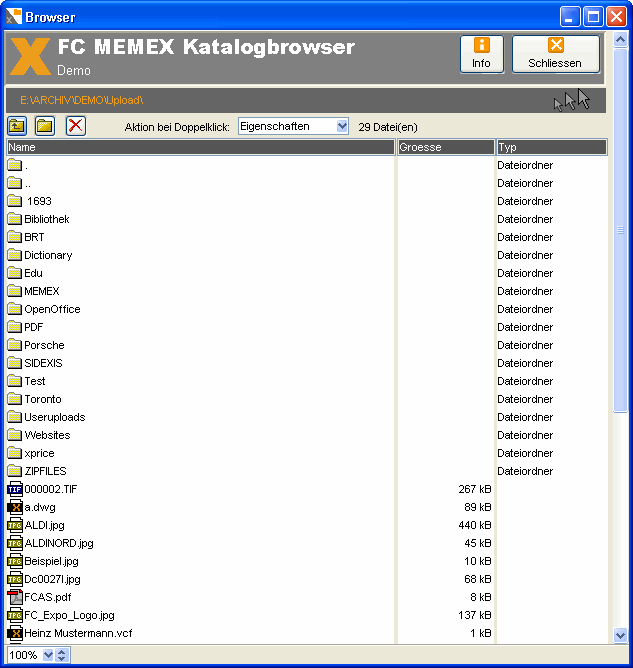Click the Info button
The height and width of the screenshot is (668, 633).
tap(482, 54)
